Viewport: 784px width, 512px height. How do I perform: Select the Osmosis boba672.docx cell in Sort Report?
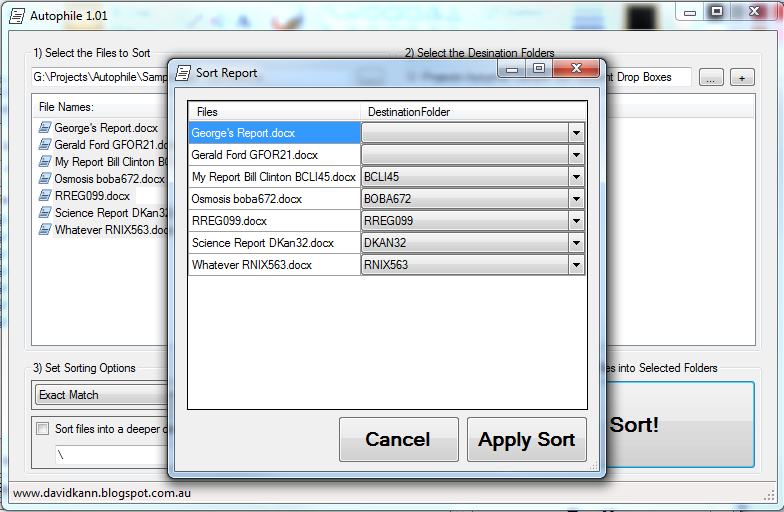(274, 199)
